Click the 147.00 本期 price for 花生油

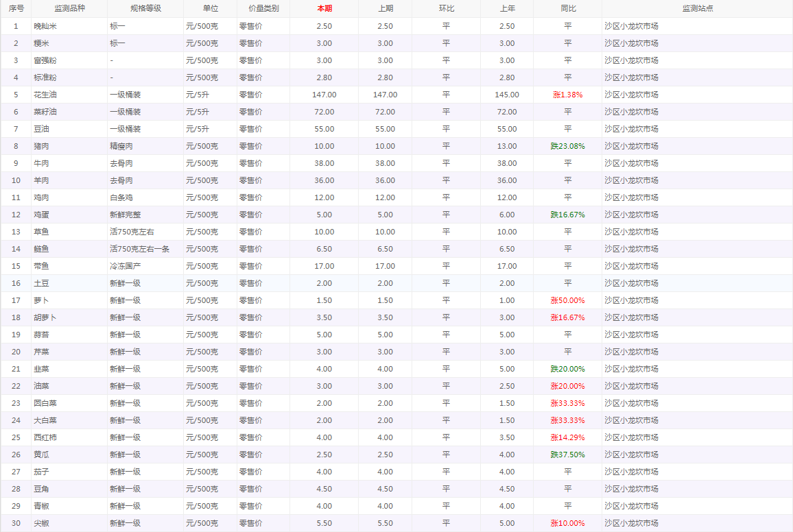(x=324, y=95)
